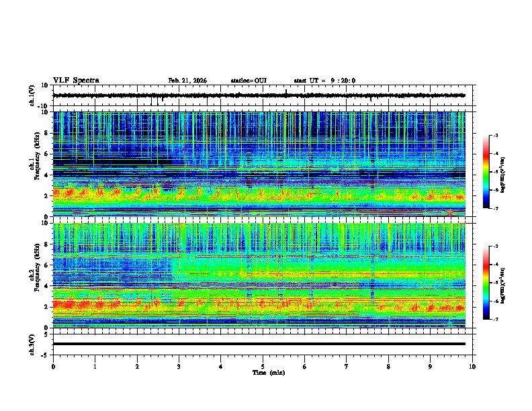This screenshot has height=411, width=532.
Task: Click tick label "4" on the Time axis
Action: click(221, 367)
